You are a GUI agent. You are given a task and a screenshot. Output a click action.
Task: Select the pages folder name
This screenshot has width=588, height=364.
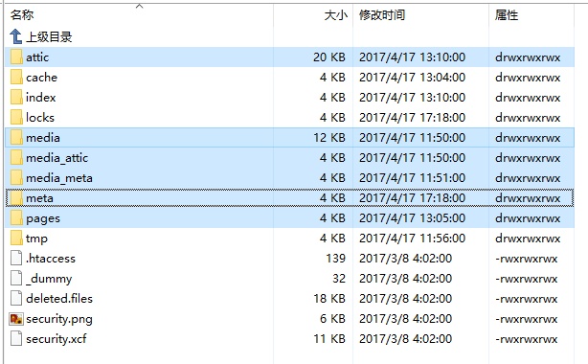click(x=43, y=218)
